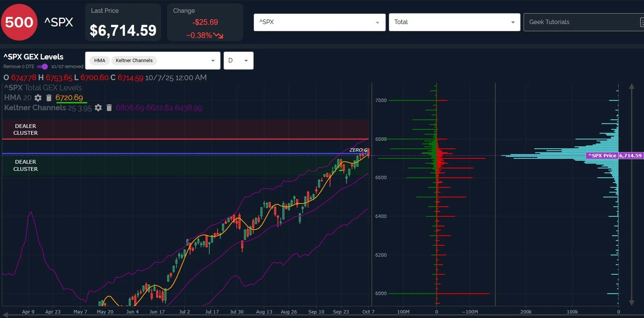Click the red down-trend arrow beside -0.38%

[x=218, y=35]
